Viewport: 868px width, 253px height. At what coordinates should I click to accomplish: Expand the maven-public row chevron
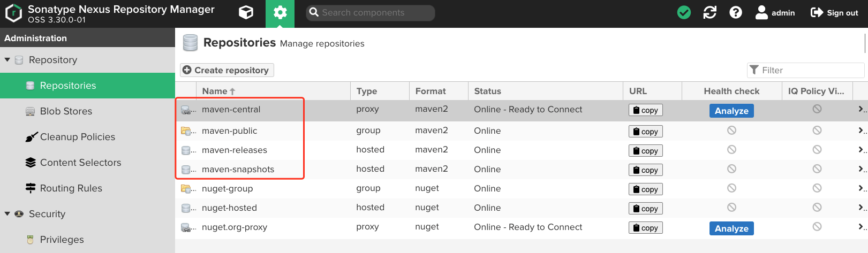pos(861,131)
